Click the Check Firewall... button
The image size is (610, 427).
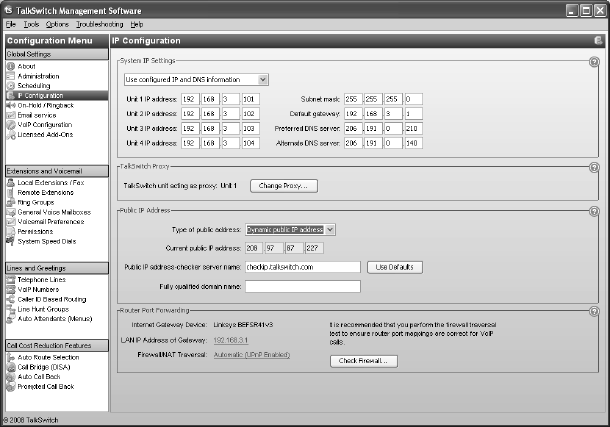point(366,360)
